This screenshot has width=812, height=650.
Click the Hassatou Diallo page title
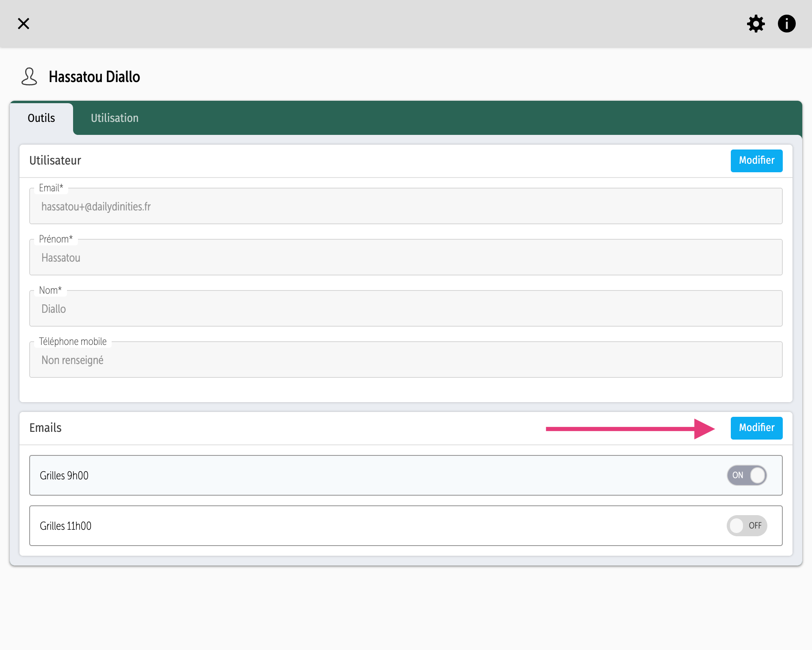(94, 77)
